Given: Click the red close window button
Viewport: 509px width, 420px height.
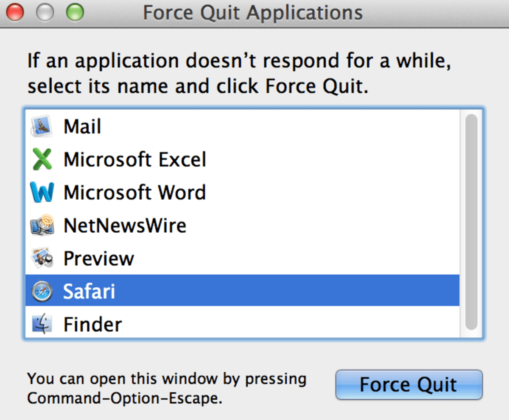Looking at the screenshot, I should pos(16,12).
